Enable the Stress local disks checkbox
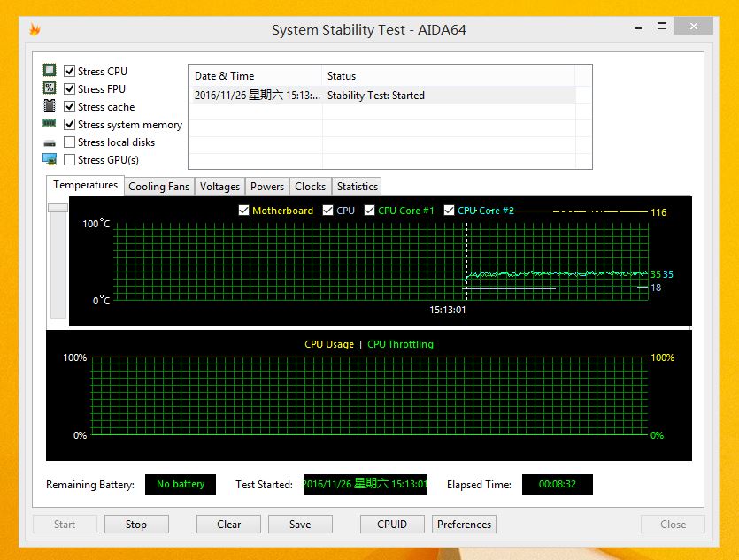This screenshot has height=560, width=739. [69, 142]
